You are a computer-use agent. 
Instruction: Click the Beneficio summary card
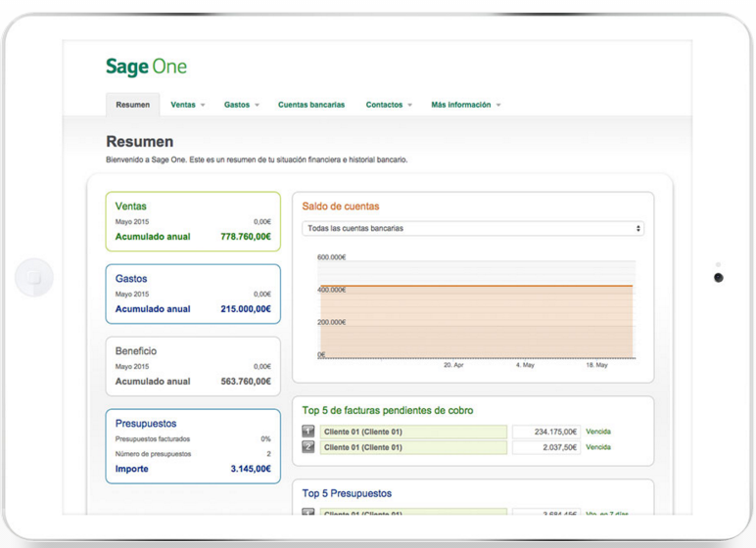193,366
